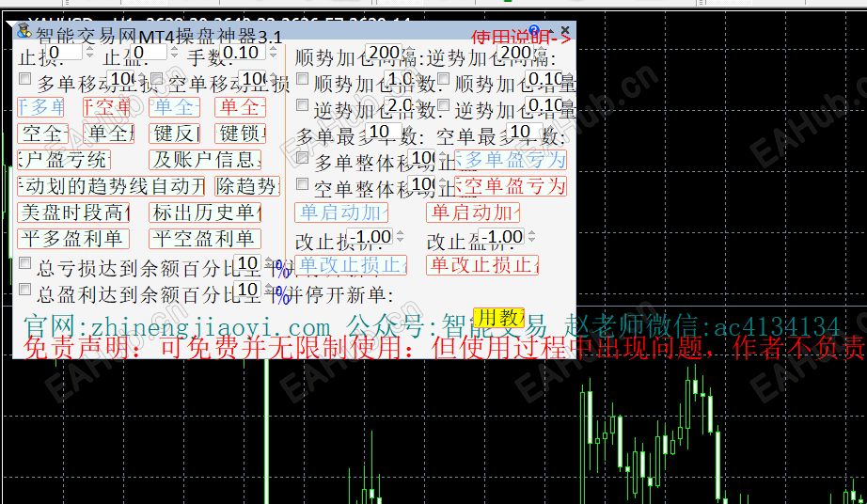The height and width of the screenshot is (504, 867).
Task: Click the 顺势加仓增量 0.10 field
Action: tap(544, 78)
